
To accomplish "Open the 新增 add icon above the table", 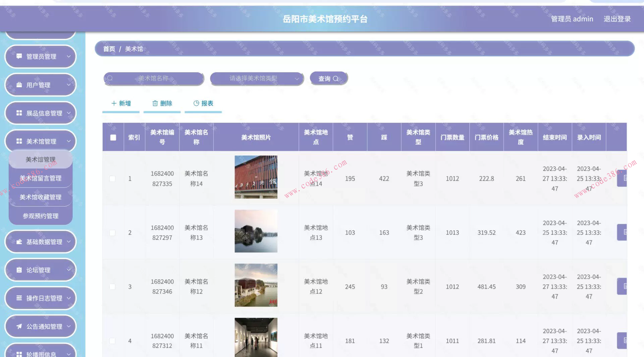I will pyautogui.click(x=114, y=103).
